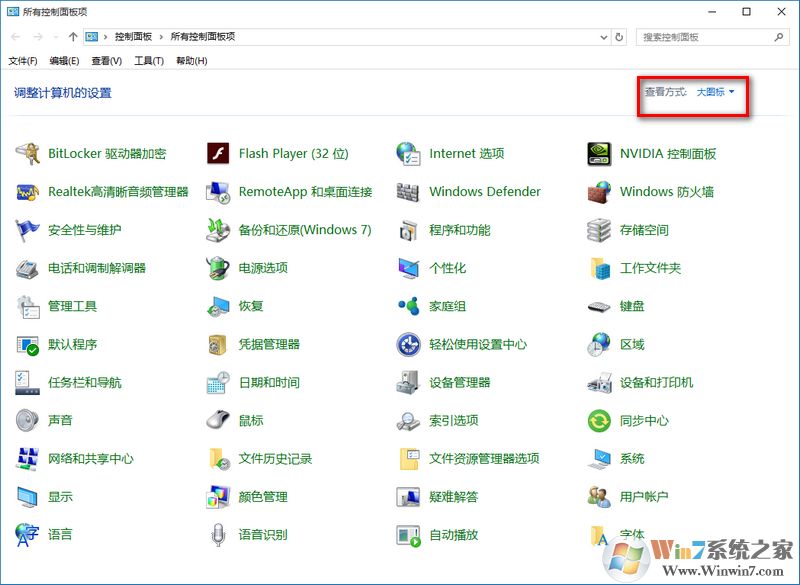Open the 安全性与维护 flag icon

tap(28, 230)
